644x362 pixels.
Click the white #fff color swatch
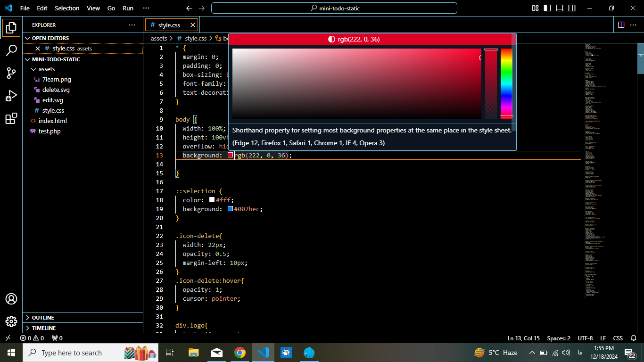tap(212, 200)
